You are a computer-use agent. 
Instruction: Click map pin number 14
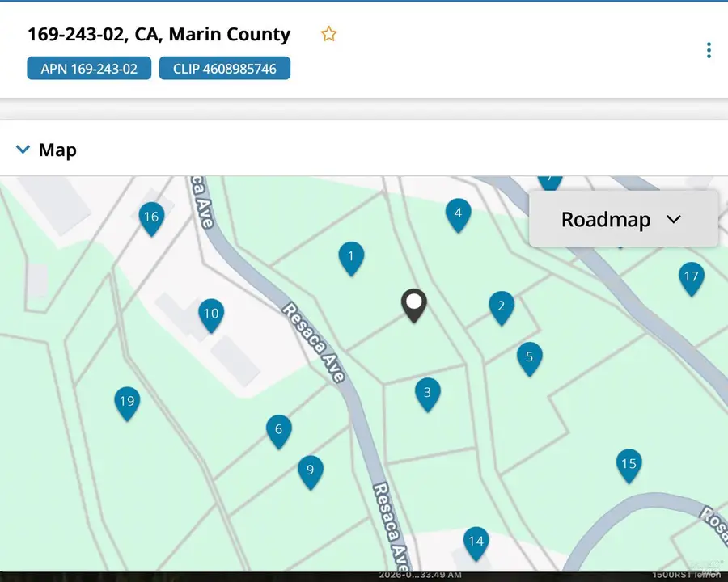[x=476, y=542]
